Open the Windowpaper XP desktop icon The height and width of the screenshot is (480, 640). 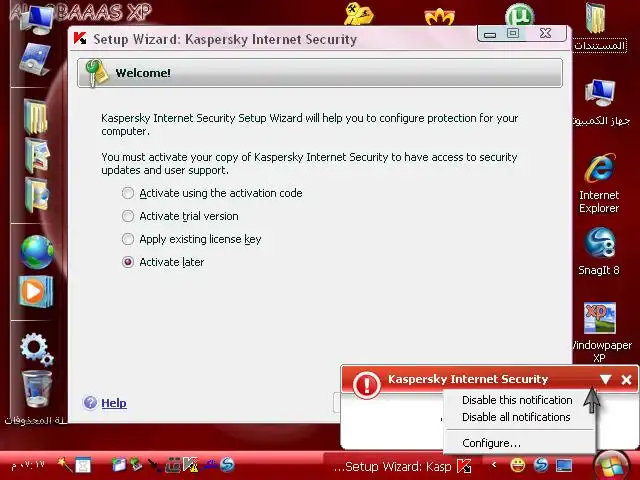(x=599, y=332)
